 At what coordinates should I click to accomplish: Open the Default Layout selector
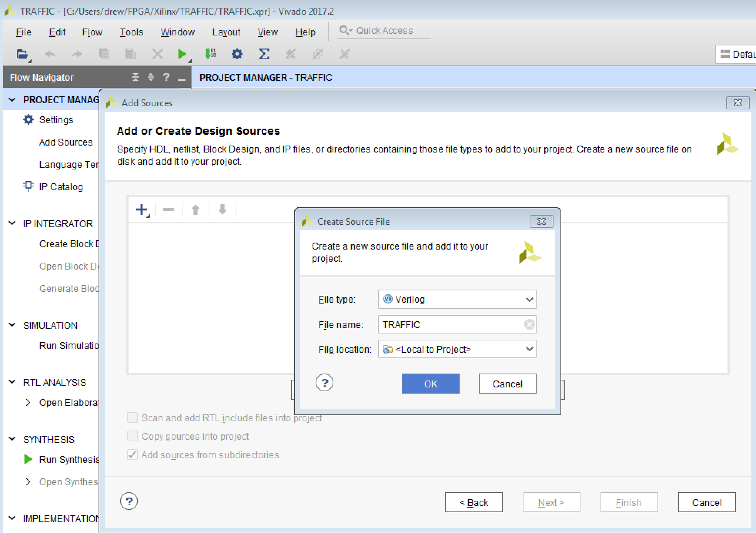click(736, 54)
